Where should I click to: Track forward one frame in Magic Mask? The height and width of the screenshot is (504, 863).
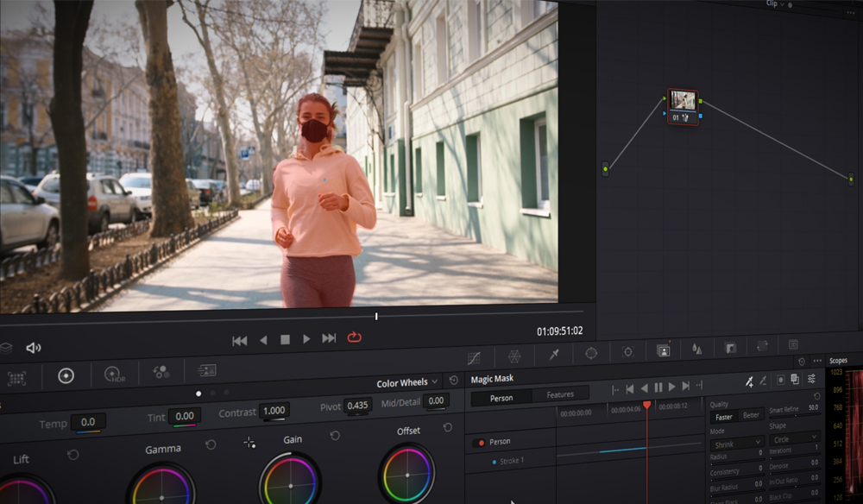pos(686,387)
